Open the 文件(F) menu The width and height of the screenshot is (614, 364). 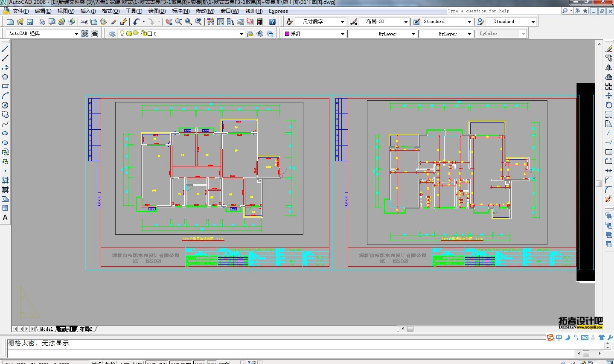pyautogui.click(x=20, y=11)
